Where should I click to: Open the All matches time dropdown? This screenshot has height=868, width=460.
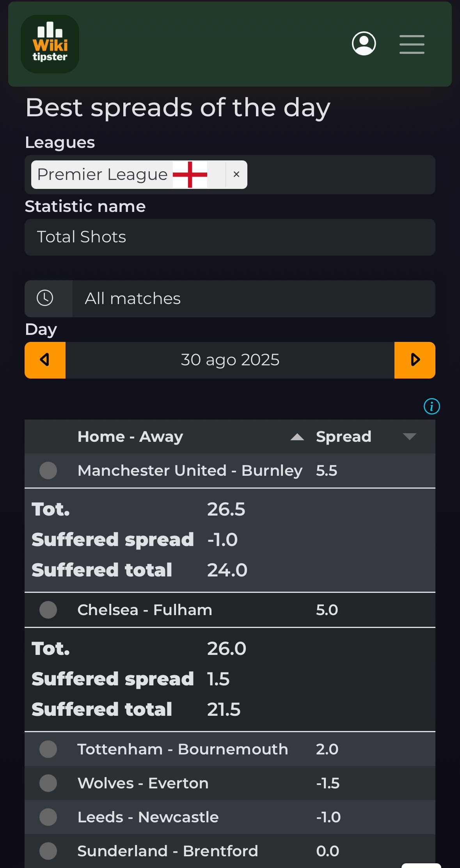(x=254, y=299)
